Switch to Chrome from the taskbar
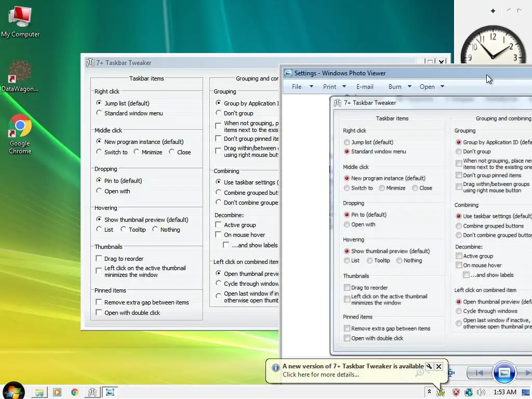Viewport: 532px width, 399px height. point(75,392)
